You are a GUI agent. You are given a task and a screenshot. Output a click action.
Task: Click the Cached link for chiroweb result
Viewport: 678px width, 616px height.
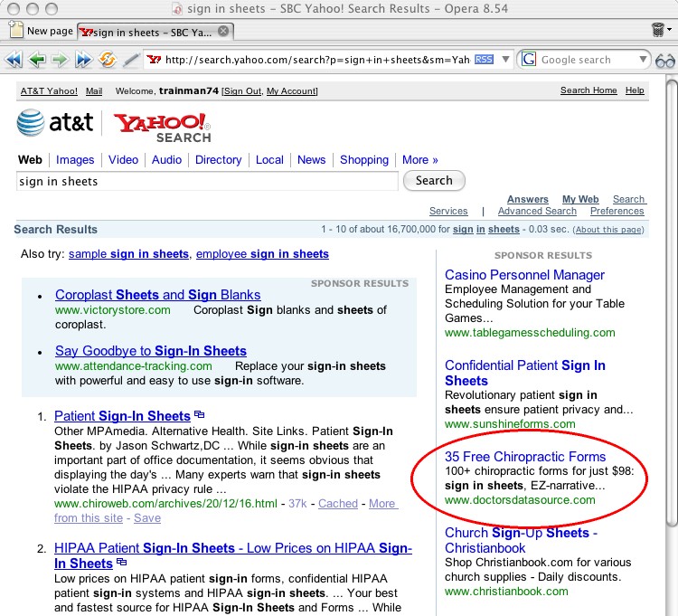(338, 504)
